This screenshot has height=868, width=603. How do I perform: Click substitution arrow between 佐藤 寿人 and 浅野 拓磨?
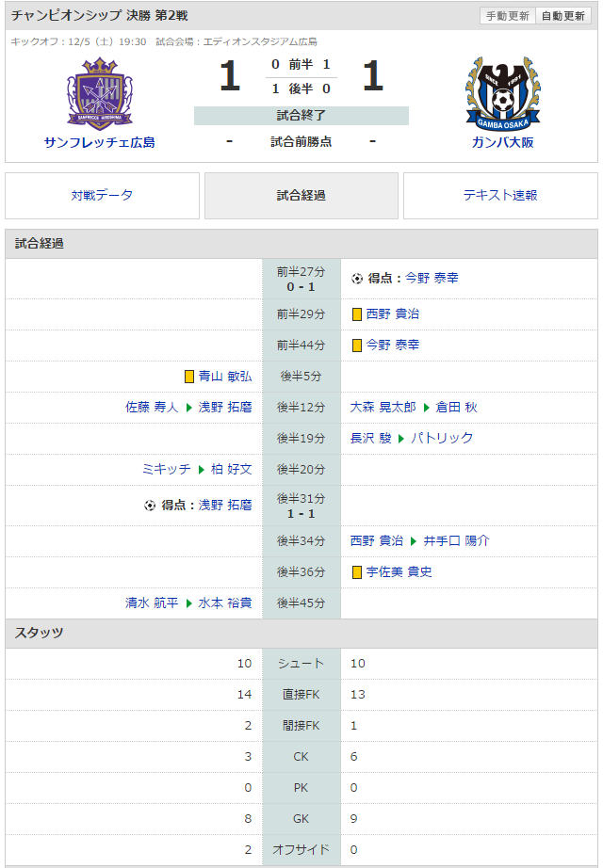[188, 408]
